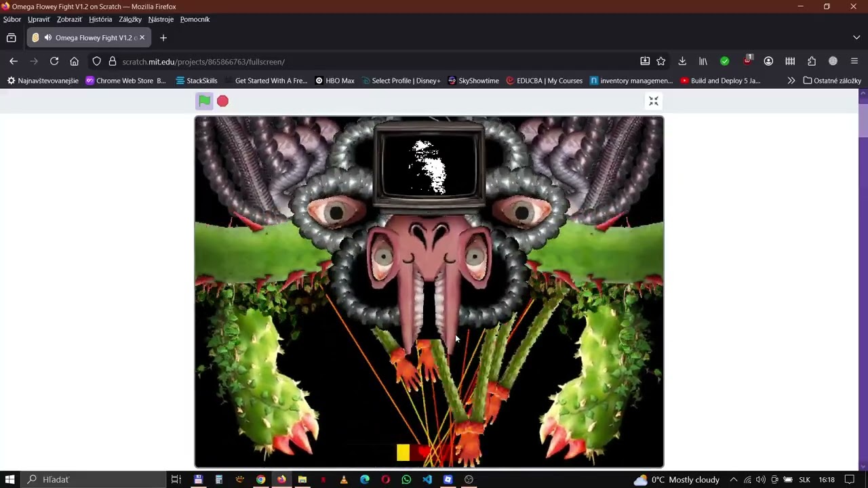Open Visual Studio Code from taskbar

427,479
